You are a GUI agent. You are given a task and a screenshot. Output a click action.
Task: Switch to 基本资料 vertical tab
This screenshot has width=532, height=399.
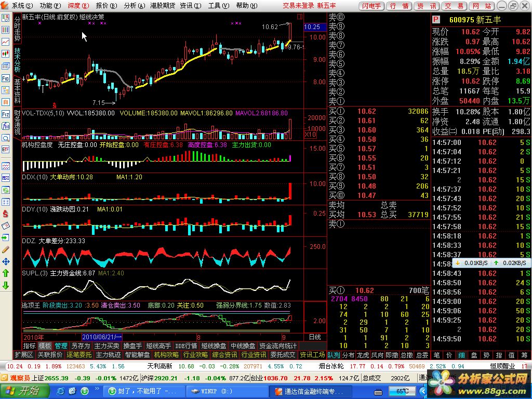click(x=17, y=91)
